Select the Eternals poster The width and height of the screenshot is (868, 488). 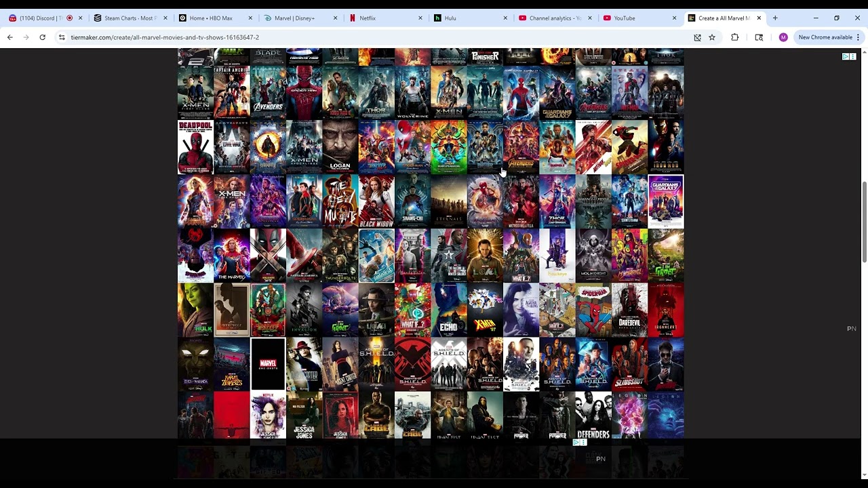click(449, 201)
